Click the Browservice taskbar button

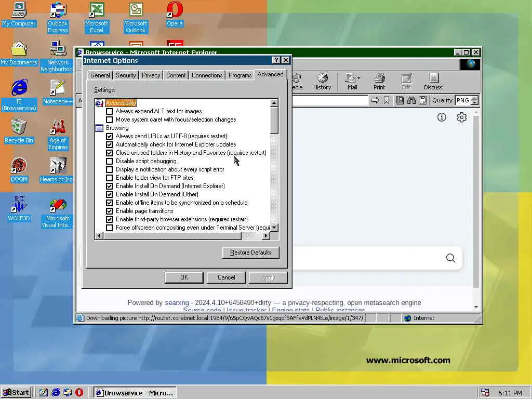pos(135,393)
